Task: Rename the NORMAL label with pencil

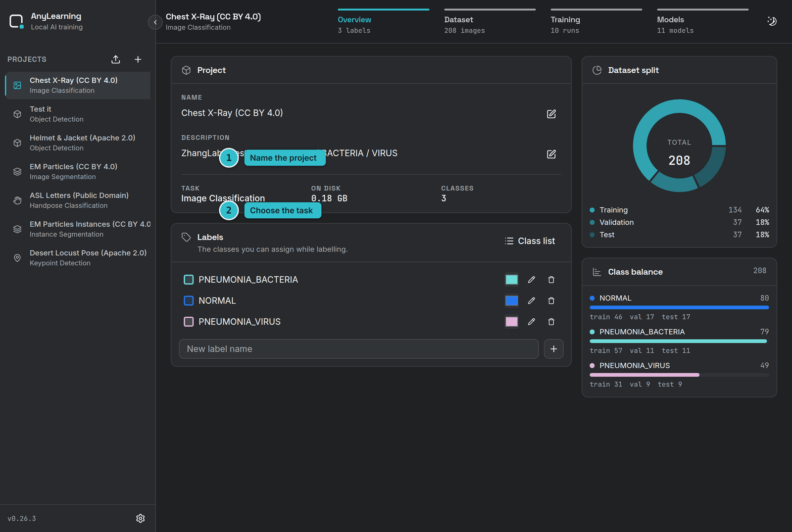Action: click(532, 300)
